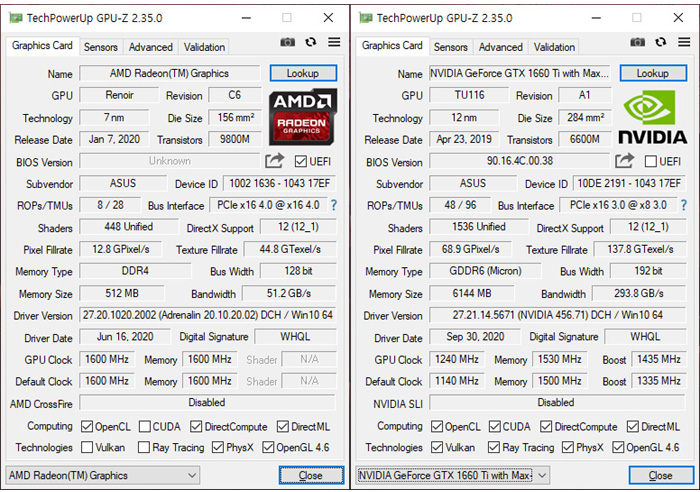700x492 pixels.
Task: Open the AMD Radeon(TM) Graphics GPU selector dropdown
Action: point(103,475)
